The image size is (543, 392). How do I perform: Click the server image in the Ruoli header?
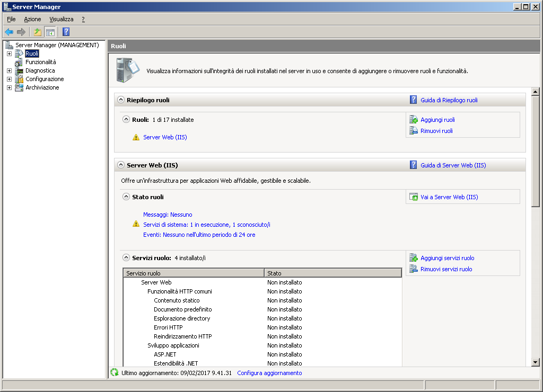[127, 70]
